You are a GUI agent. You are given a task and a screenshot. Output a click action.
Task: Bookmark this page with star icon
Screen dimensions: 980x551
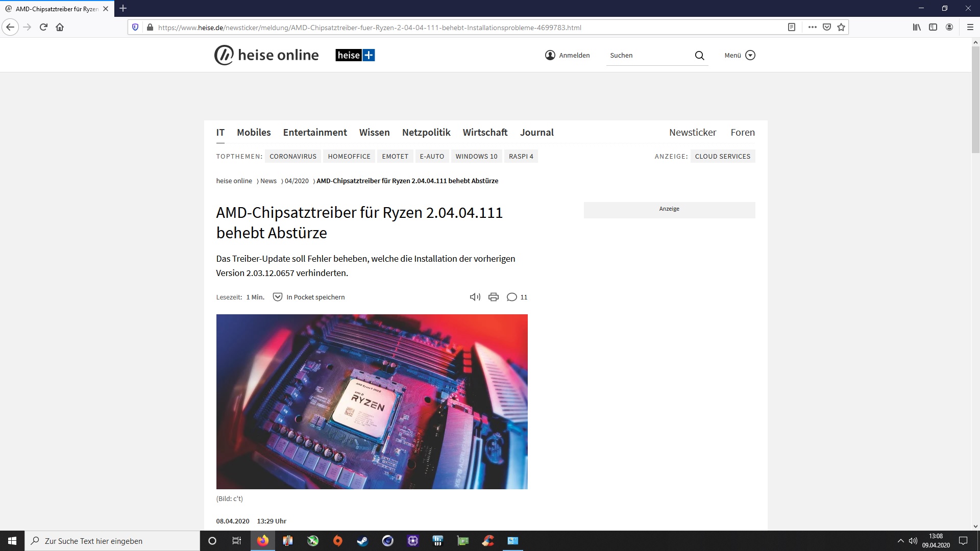click(841, 27)
